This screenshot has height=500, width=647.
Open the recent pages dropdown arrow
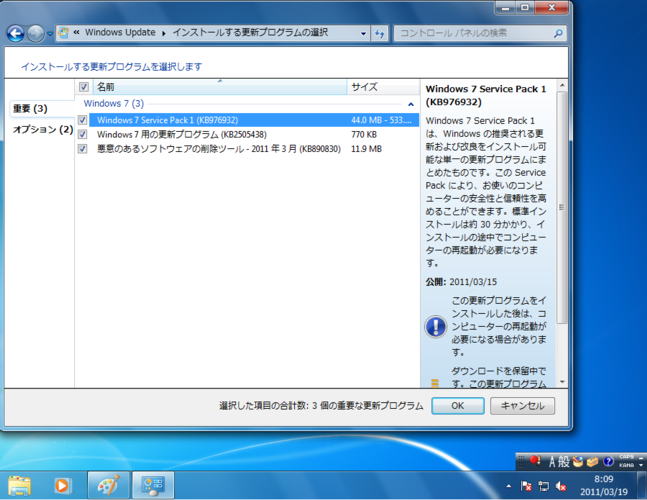click(x=50, y=34)
